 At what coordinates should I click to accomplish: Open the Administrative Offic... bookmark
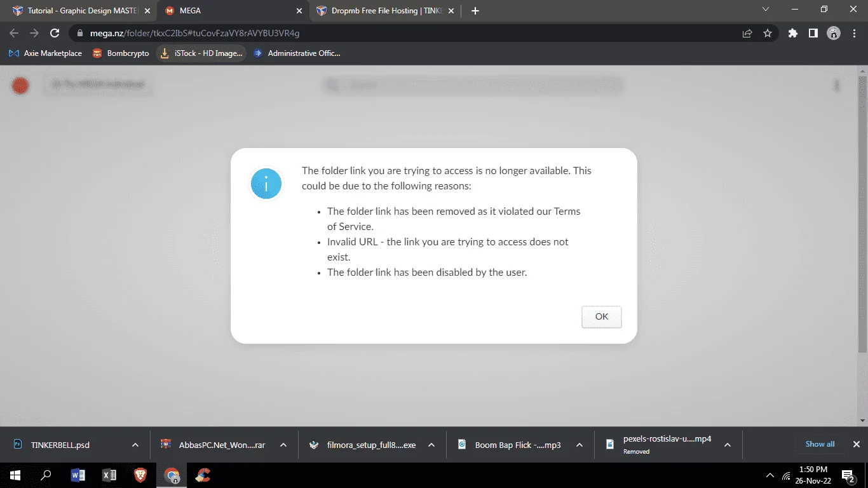click(x=297, y=53)
